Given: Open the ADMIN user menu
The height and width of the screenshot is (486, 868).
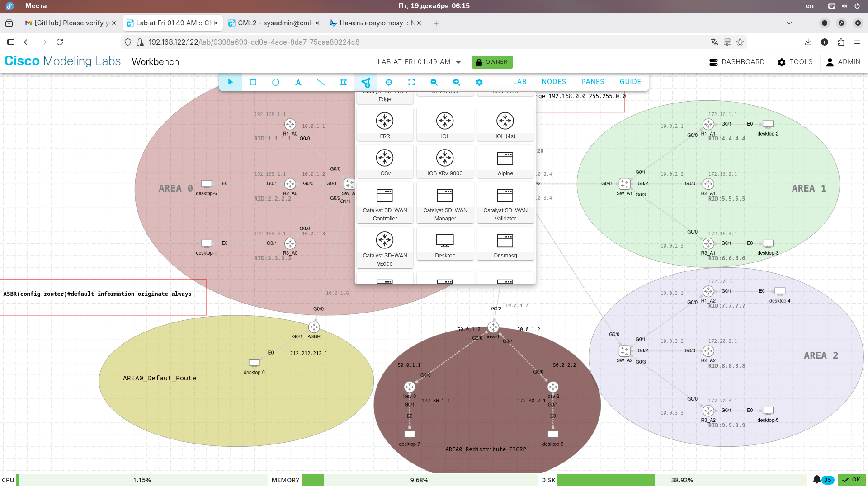Looking at the screenshot, I should coord(843,62).
